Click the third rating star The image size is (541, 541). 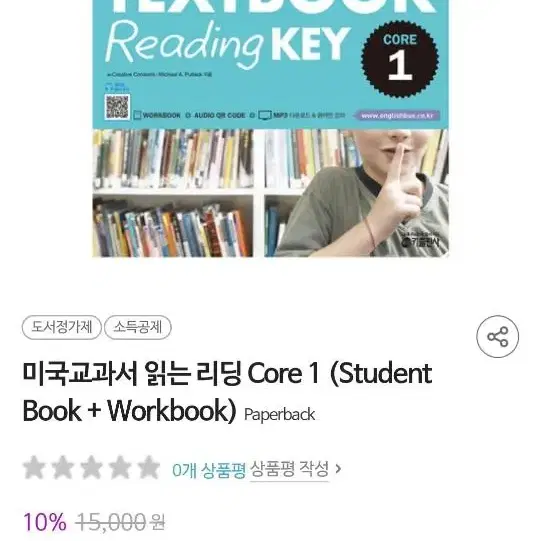[x=91, y=468]
